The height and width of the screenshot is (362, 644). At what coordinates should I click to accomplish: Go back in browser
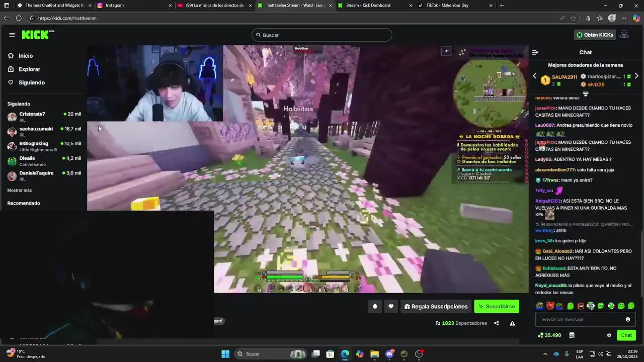tap(7, 18)
